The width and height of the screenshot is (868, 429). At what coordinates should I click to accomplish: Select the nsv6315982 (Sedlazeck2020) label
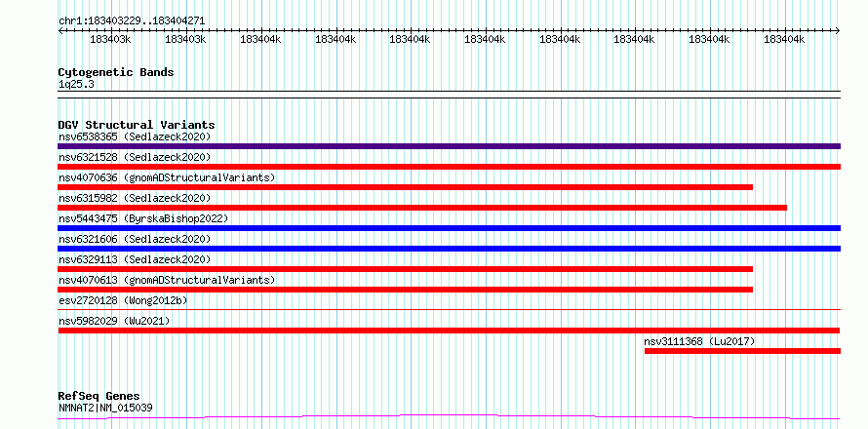click(135, 198)
